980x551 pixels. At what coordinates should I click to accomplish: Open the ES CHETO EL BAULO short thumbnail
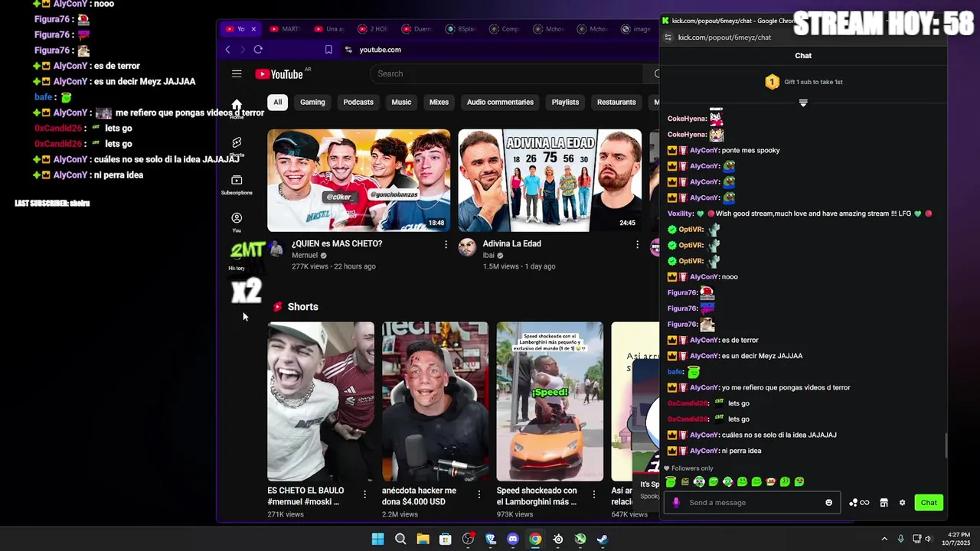click(321, 402)
